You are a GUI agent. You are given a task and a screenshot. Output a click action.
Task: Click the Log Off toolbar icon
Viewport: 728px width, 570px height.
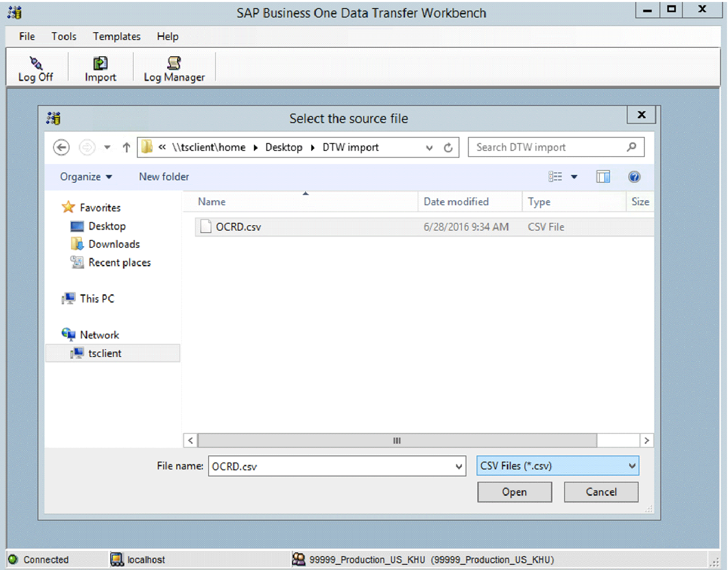36,63
